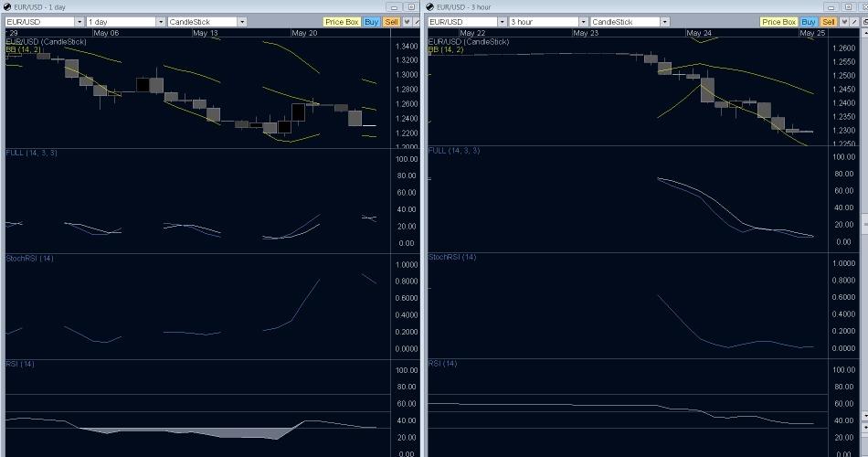Image resolution: width=868 pixels, height=457 pixels.
Task: Click the drawing pencil icon in the 3 hour window
Action: click(x=854, y=22)
